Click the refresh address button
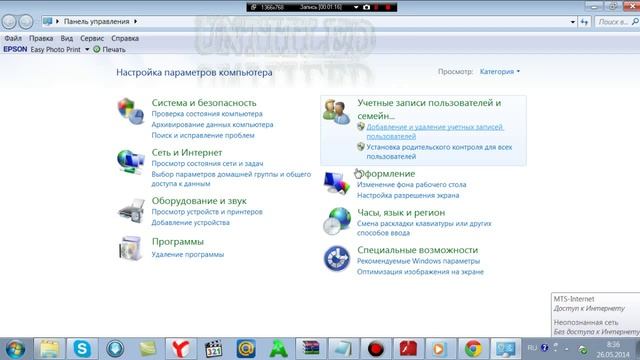The image size is (640, 360). click(584, 22)
